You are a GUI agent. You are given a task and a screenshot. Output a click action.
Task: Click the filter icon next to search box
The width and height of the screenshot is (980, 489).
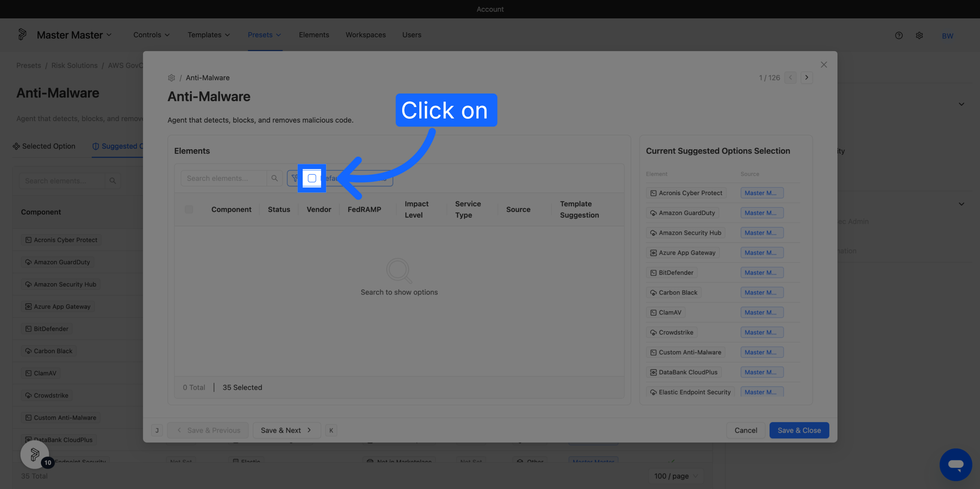[295, 178]
